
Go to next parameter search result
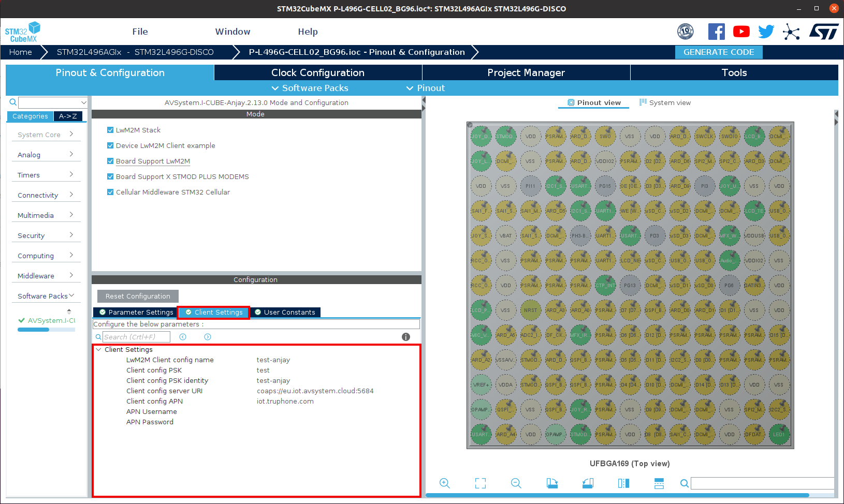click(x=208, y=337)
